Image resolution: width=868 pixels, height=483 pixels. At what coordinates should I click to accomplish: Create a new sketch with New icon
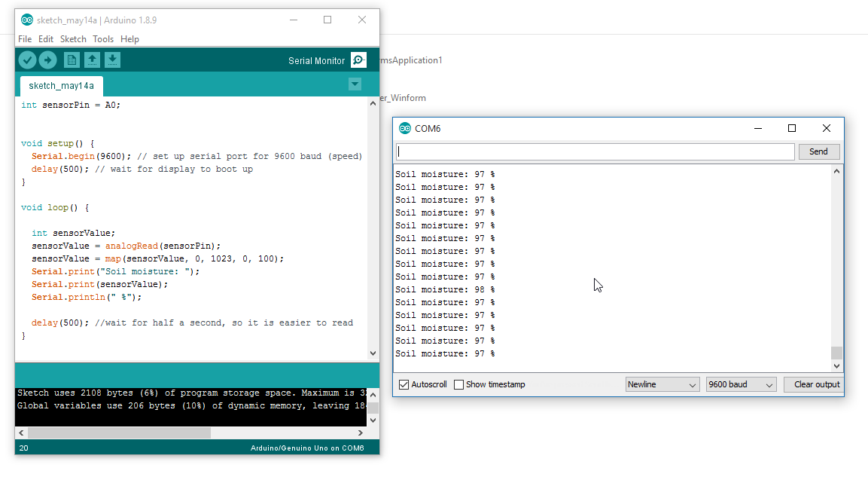coord(72,60)
